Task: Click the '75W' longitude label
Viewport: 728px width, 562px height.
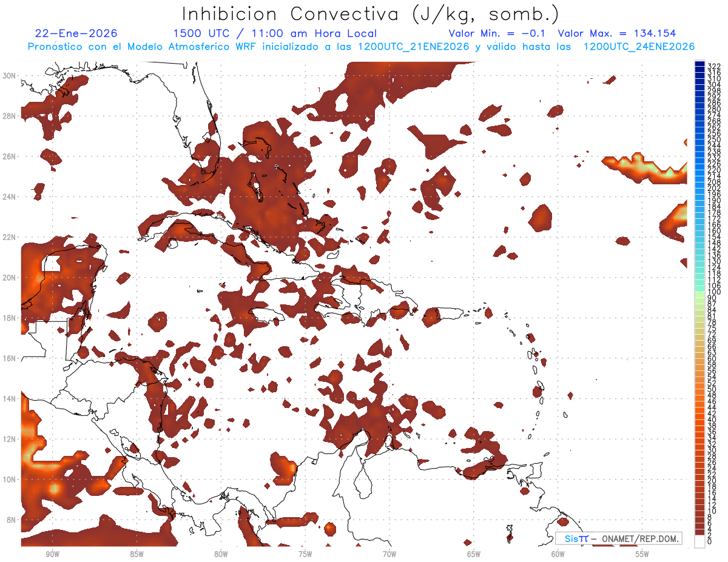Action: pyautogui.click(x=305, y=554)
